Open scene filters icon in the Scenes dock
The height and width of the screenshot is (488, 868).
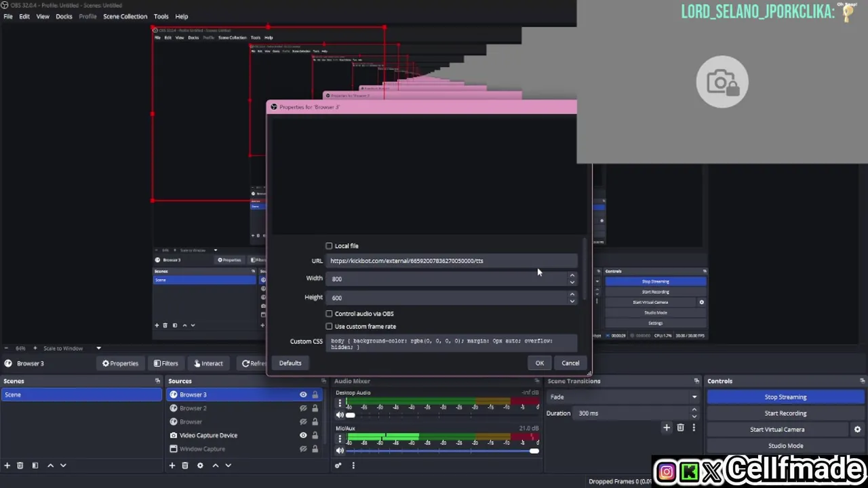coord(35,466)
